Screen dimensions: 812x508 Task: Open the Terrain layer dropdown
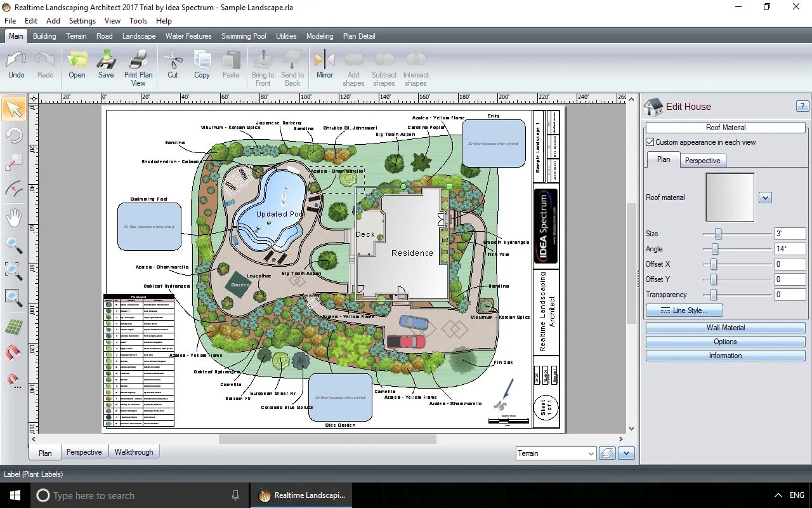(556, 453)
